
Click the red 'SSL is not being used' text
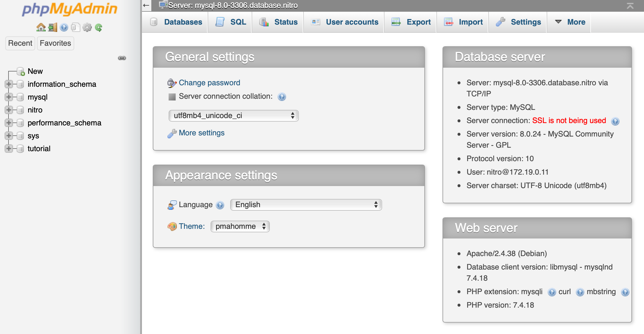point(569,120)
